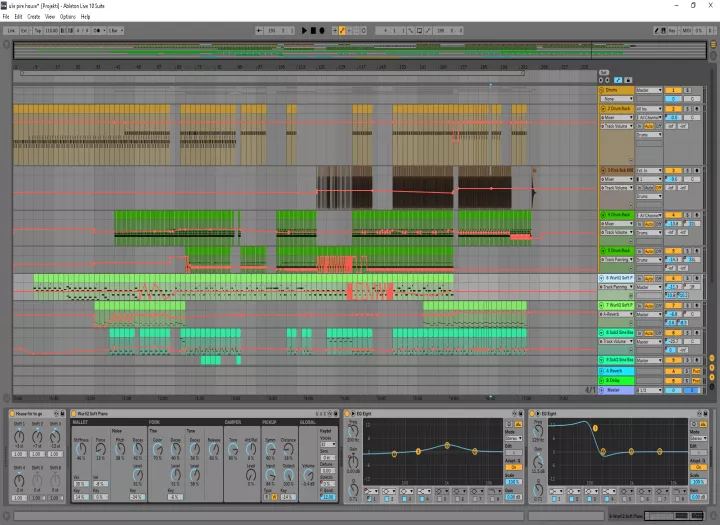Image resolution: width=720 pixels, height=525 pixels.
Task: Toggle the automation mode button above tracks
Action: pyautogui.click(x=618, y=80)
